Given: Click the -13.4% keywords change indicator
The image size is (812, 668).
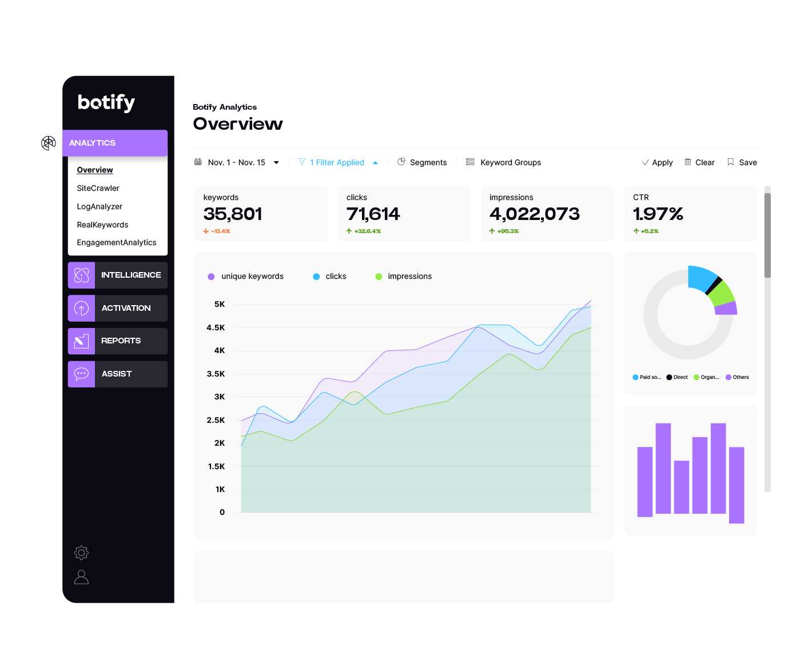Looking at the screenshot, I should [217, 231].
